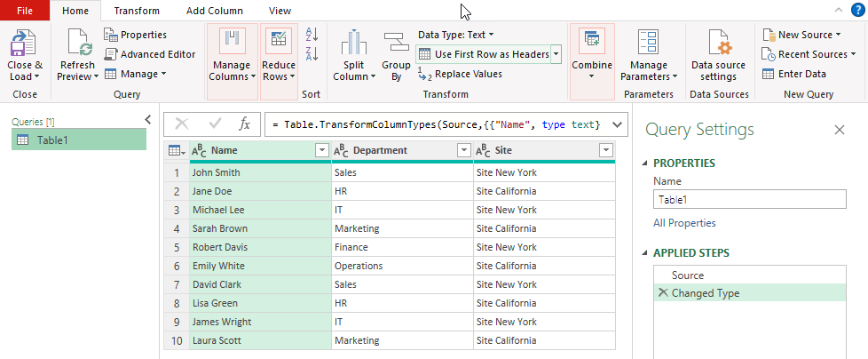Click the Refresh Preview icon
The image size is (868, 359).
click(78, 43)
